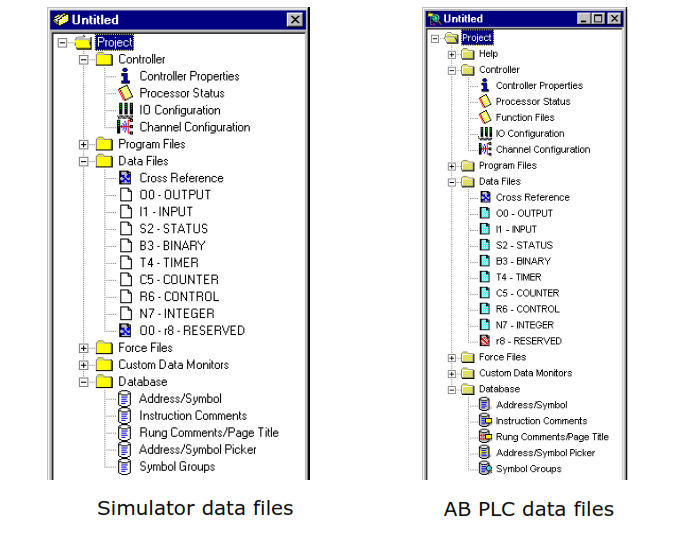Screen dimensions: 677x533
Task: Click the Symbol Groups database icon in the AB PLC tree
Action: point(485,469)
